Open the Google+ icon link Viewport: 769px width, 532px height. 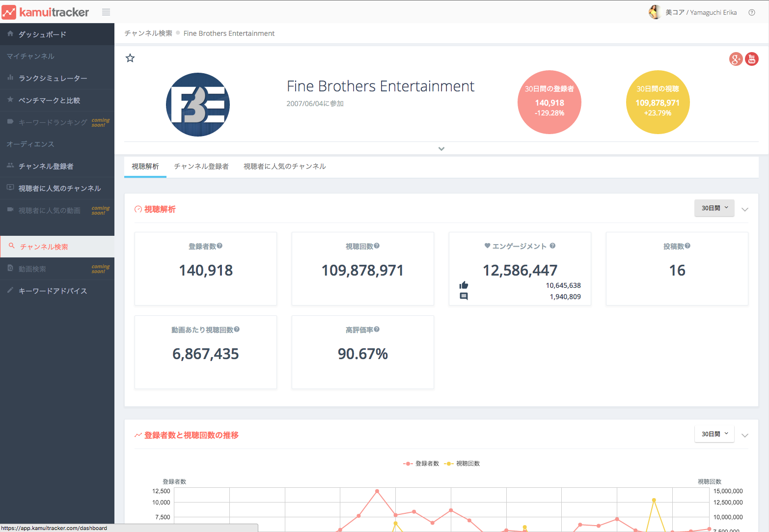pyautogui.click(x=736, y=59)
